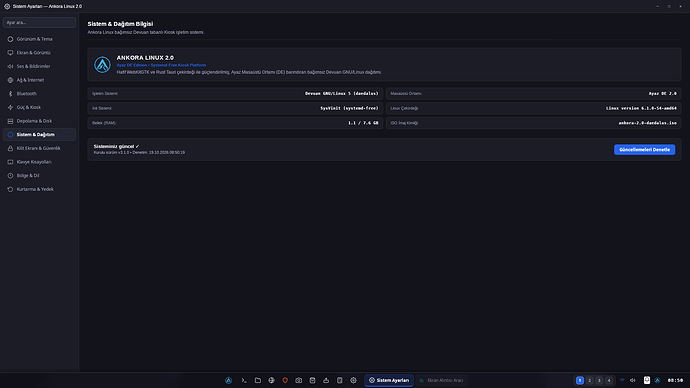Open Kilit Ekranı & Güvenlik settings

click(39, 148)
